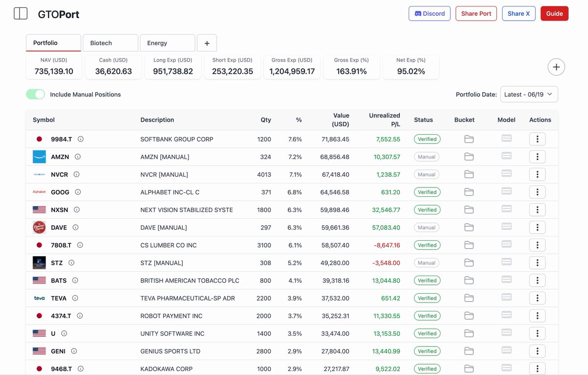Open bucket folder for CS LUMBER CO
Image resolution: width=588 pixels, height=375 pixels.
coord(469,245)
